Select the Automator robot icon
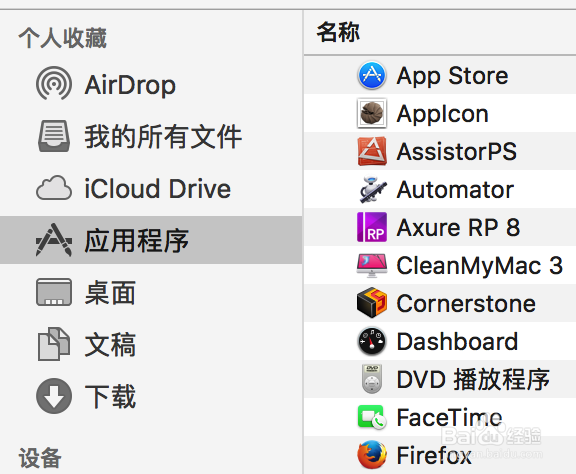 click(x=372, y=189)
